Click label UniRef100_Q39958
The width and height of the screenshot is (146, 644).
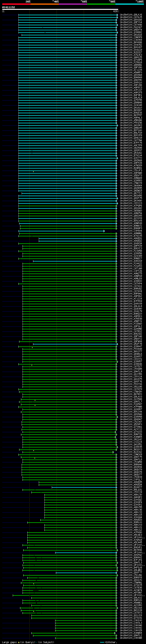131,417
